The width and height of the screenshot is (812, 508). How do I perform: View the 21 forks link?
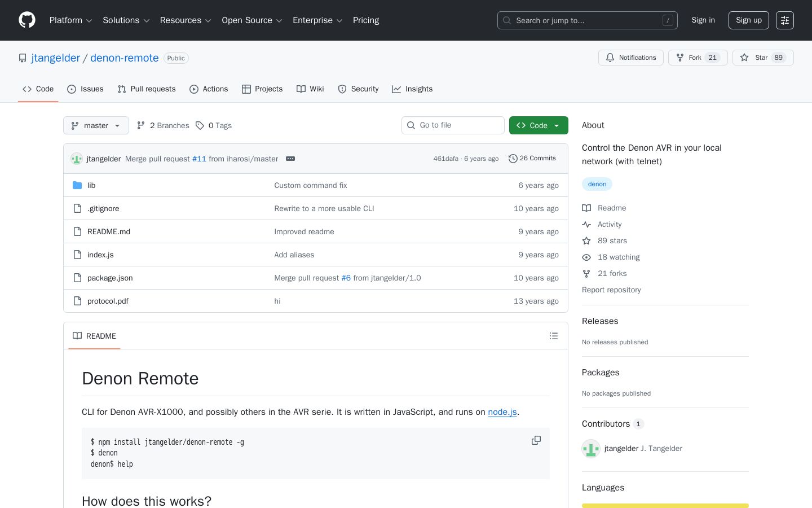(x=604, y=273)
